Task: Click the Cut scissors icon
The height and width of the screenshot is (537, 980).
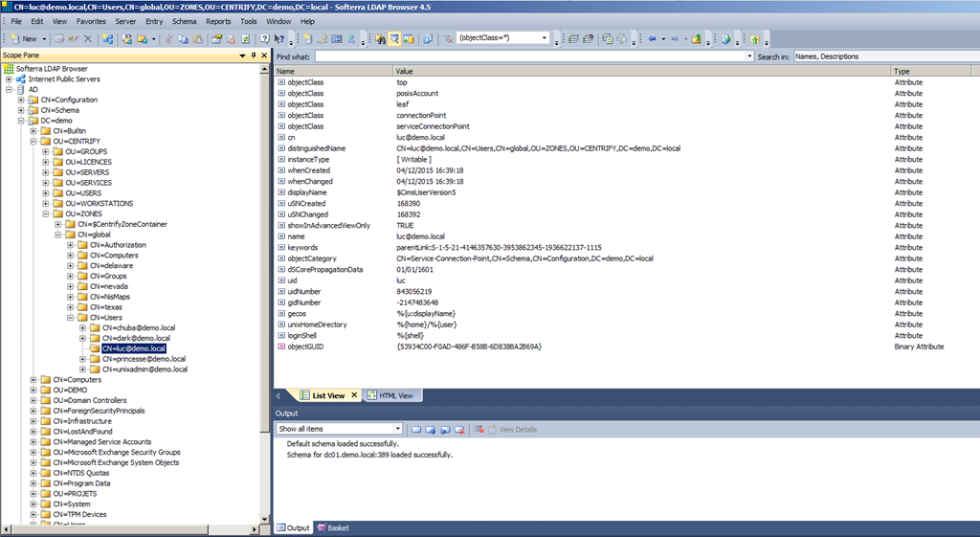Action: (168, 38)
